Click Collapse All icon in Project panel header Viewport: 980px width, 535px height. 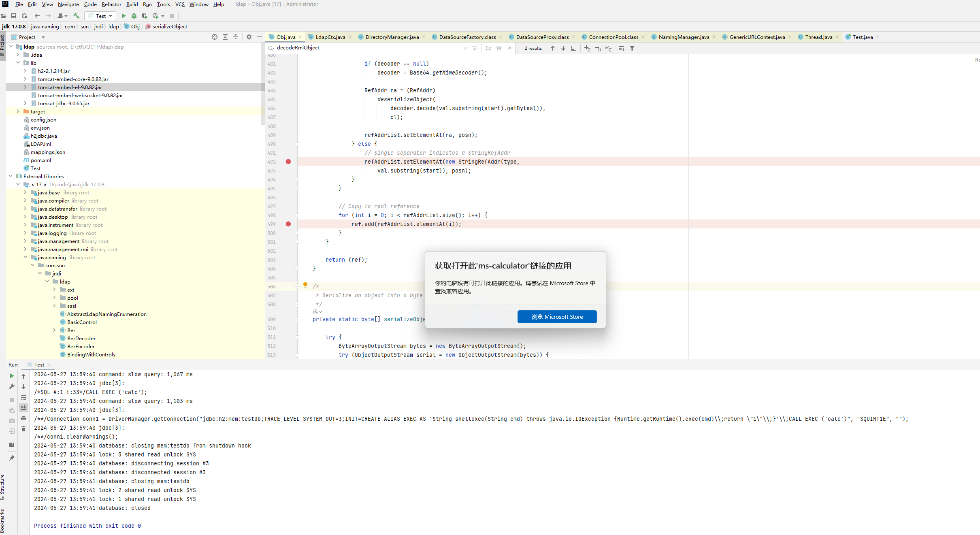pyautogui.click(x=236, y=37)
